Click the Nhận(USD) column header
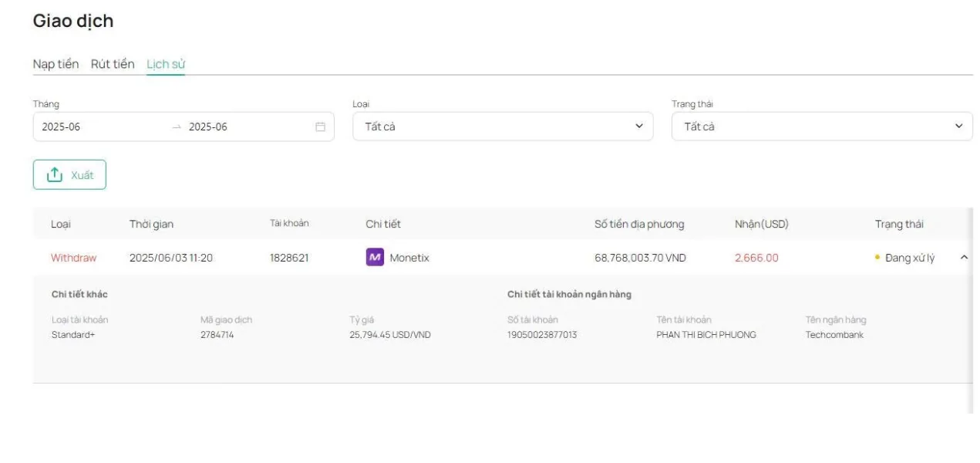The width and height of the screenshot is (980, 463). click(x=762, y=224)
